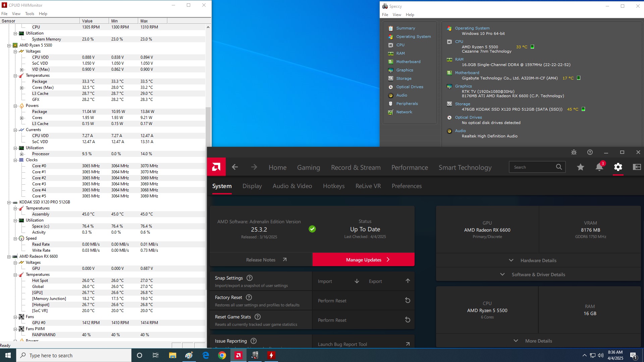This screenshot has height=362, width=644.
Task: Open File Explorer from the taskbar
Action: 172,355
